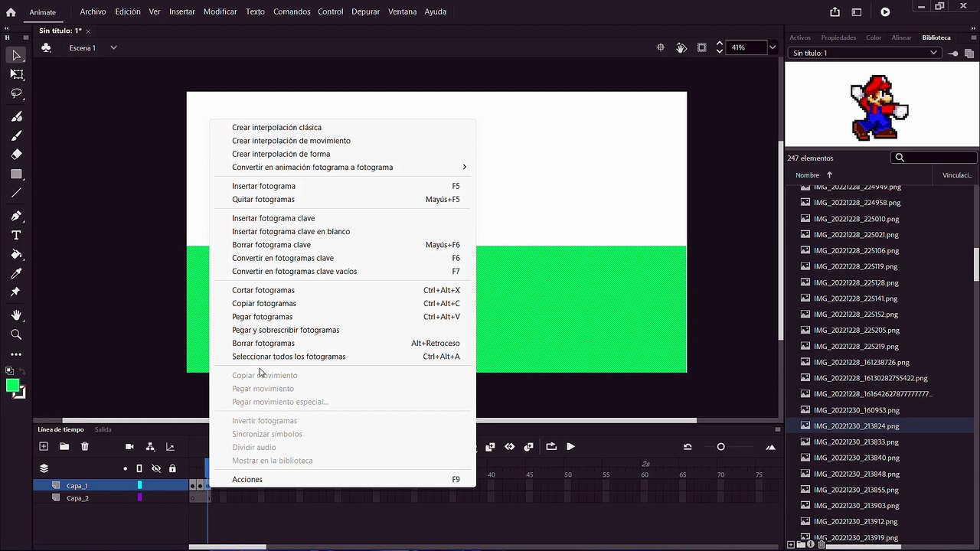
Task: Select the Eraser tool
Action: coord(16,154)
